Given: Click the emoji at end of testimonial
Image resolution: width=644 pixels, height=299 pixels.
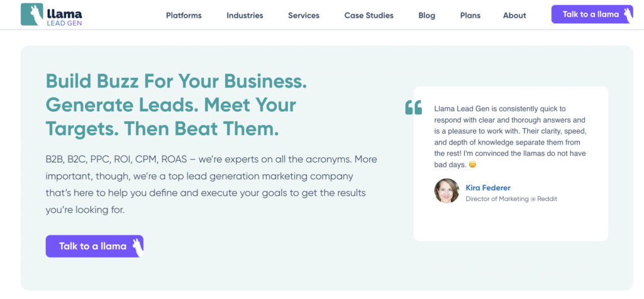Looking at the screenshot, I should [473, 165].
